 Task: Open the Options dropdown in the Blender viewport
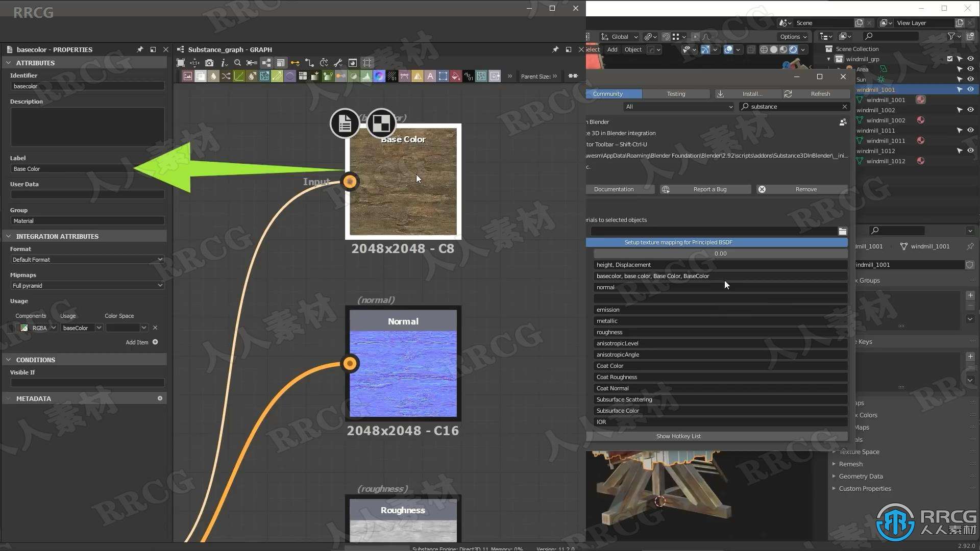point(793,37)
